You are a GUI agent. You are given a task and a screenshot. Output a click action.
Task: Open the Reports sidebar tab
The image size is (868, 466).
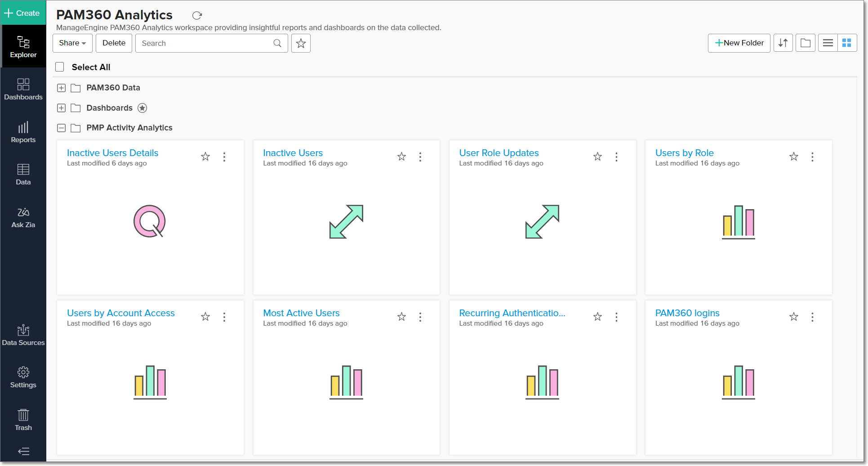point(23,132)
